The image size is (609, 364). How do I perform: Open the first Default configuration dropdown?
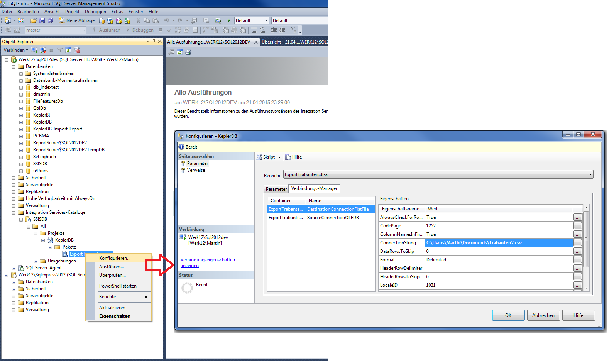(x=267, y=20)
